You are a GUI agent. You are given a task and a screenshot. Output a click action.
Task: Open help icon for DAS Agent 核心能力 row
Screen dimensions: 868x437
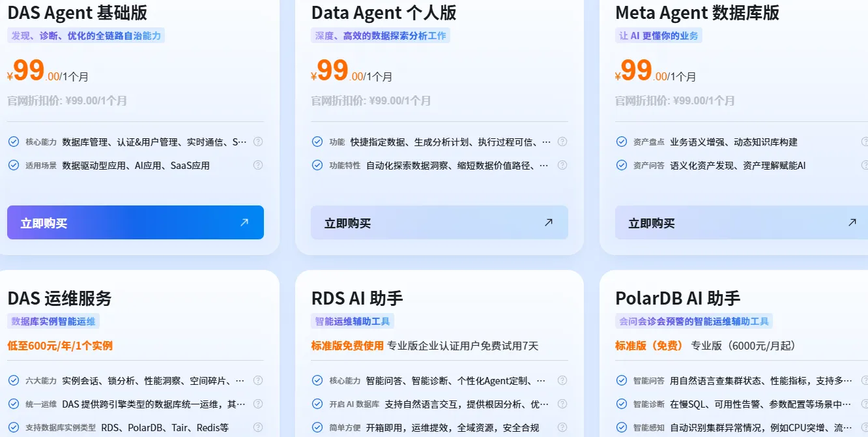point(258,142)
